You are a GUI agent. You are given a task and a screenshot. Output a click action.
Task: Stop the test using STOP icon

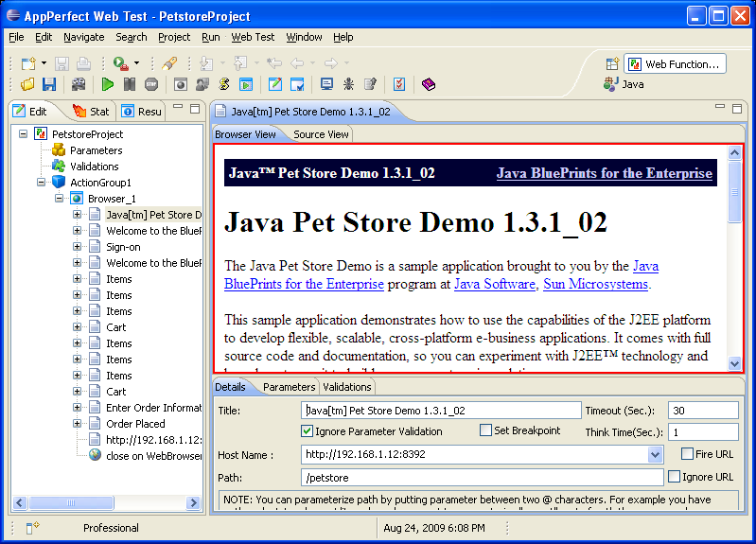click(x=151, y=84)
